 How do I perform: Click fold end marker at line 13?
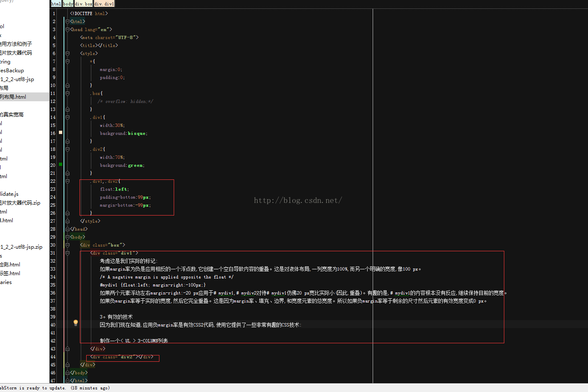[x=67, y=109]
